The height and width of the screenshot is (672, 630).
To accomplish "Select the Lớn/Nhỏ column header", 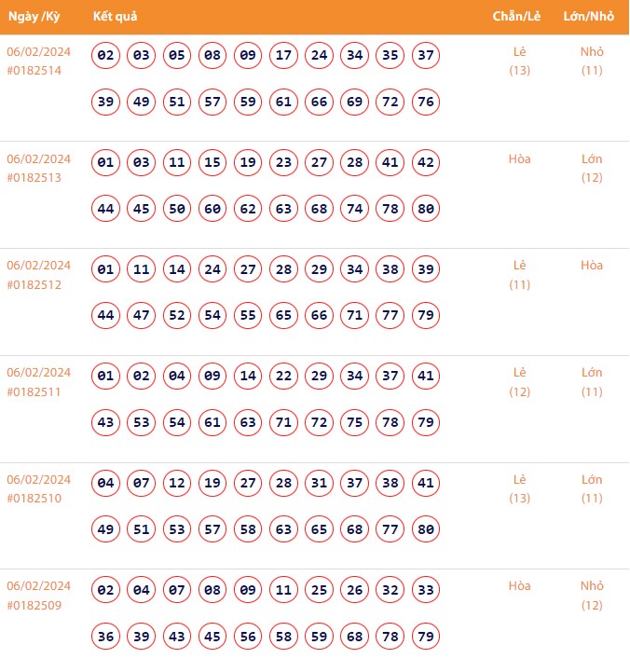I will [587, 17].
